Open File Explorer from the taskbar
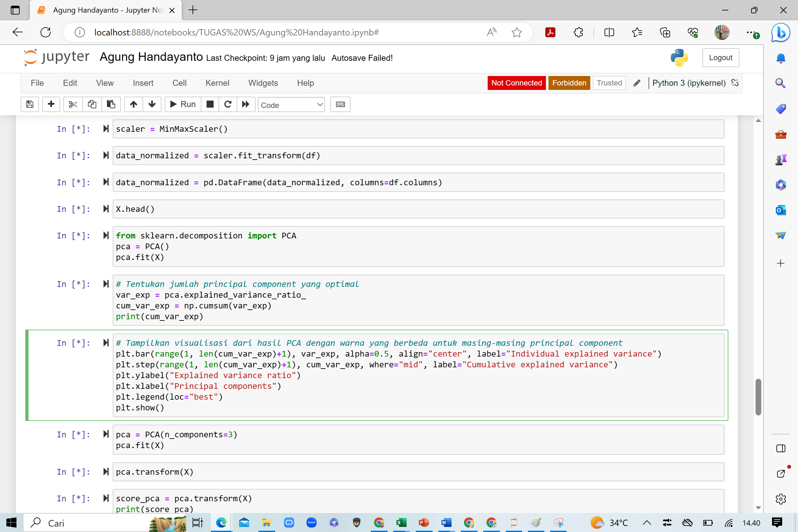 pos(266,522)
